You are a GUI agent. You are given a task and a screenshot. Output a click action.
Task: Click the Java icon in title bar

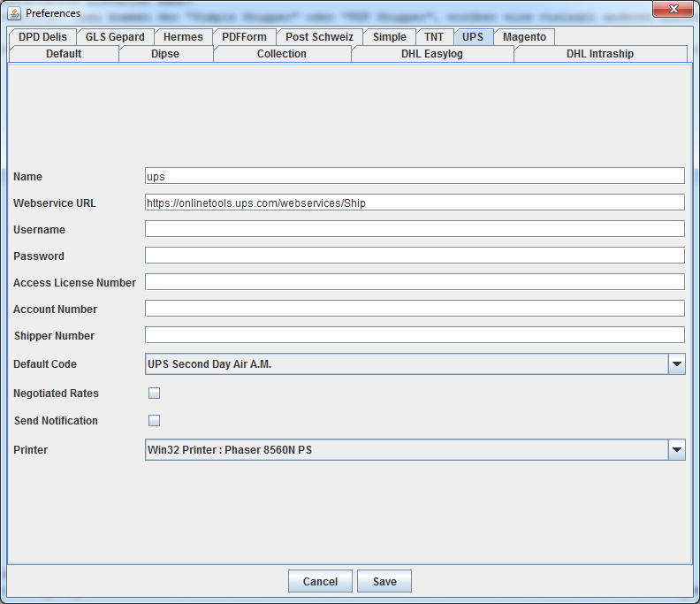pyautogui.click(x=14, y=13)
